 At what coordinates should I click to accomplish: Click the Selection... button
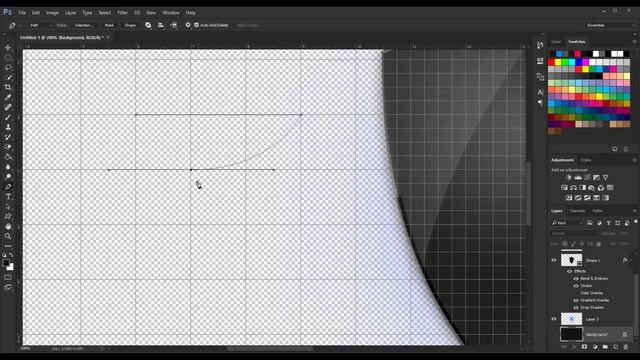click(84, 25)
